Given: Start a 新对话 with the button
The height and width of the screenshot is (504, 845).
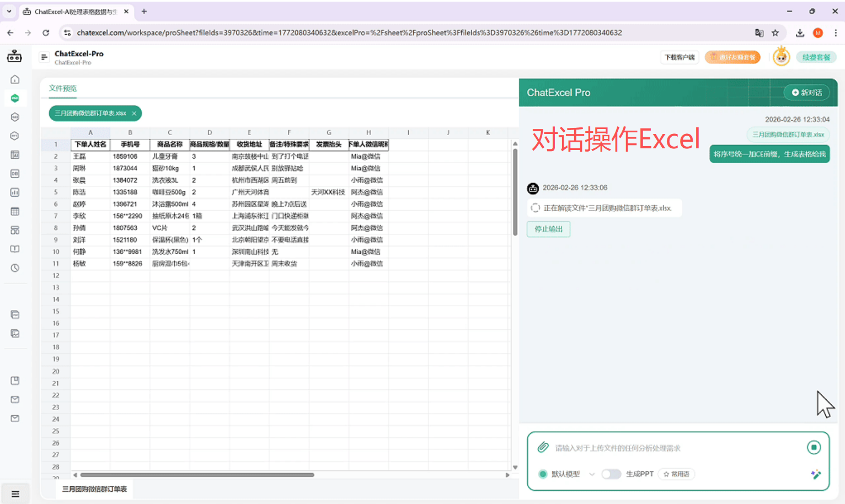Looking at the screenshot, I should point(806,93).
